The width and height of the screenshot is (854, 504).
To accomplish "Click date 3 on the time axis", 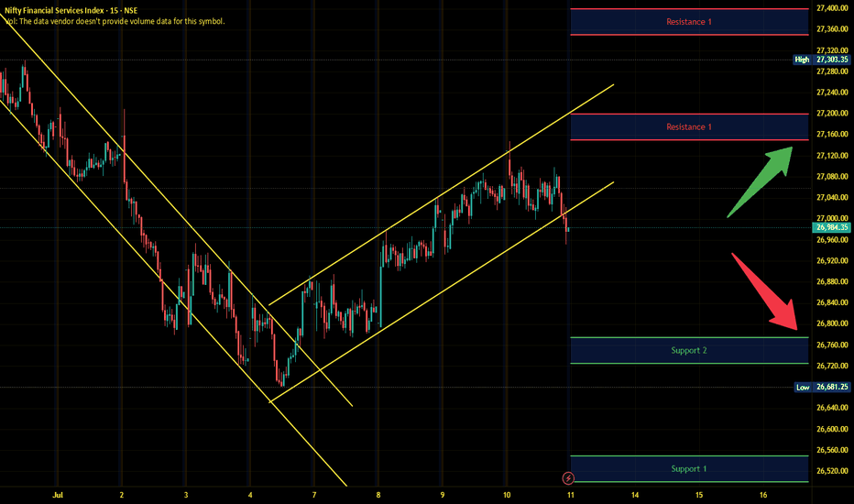I will click(186, 495).
